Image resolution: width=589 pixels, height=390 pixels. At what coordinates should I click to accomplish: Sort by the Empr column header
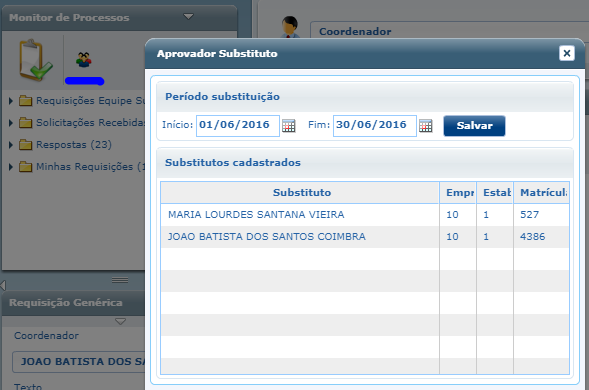458,193
